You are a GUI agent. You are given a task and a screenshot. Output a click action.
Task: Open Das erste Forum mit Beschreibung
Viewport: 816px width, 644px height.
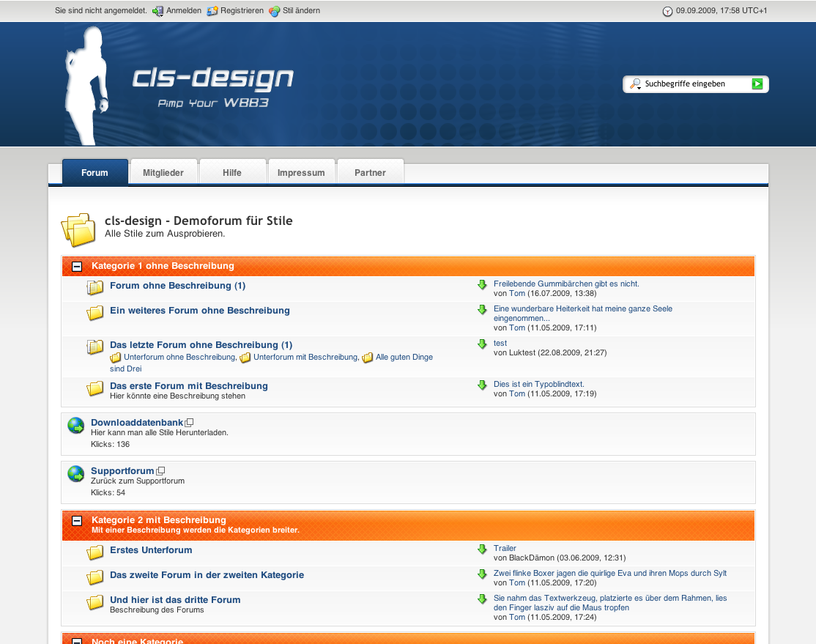tap(189, 386)
